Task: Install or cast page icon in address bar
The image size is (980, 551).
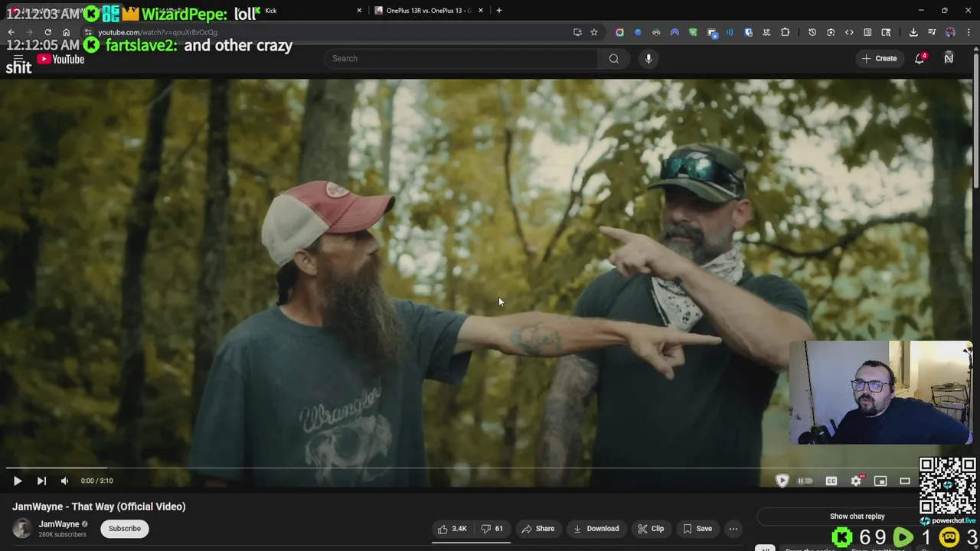Action: pyautogui.click(x=577, y=32)
